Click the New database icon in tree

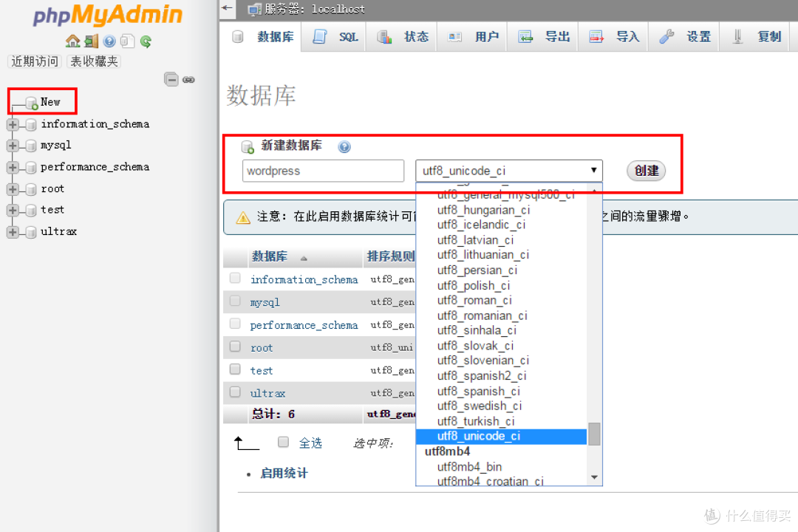(32, 103)
